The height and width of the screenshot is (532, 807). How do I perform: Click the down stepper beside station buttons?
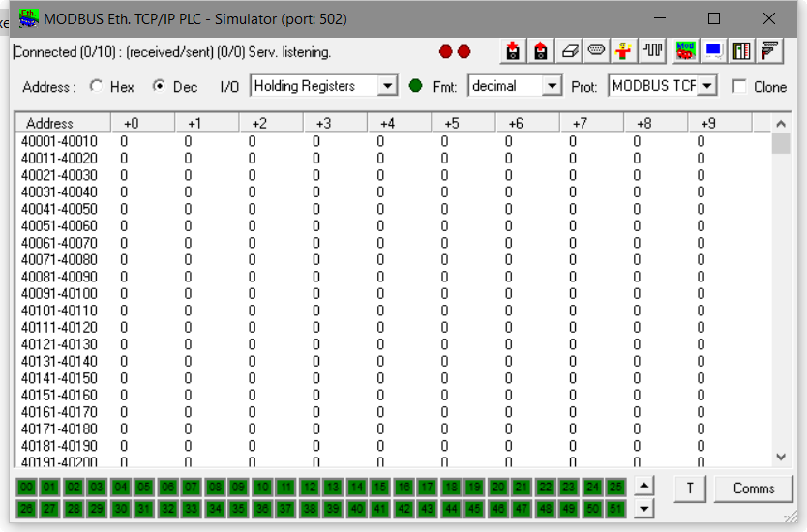point(643,509)
